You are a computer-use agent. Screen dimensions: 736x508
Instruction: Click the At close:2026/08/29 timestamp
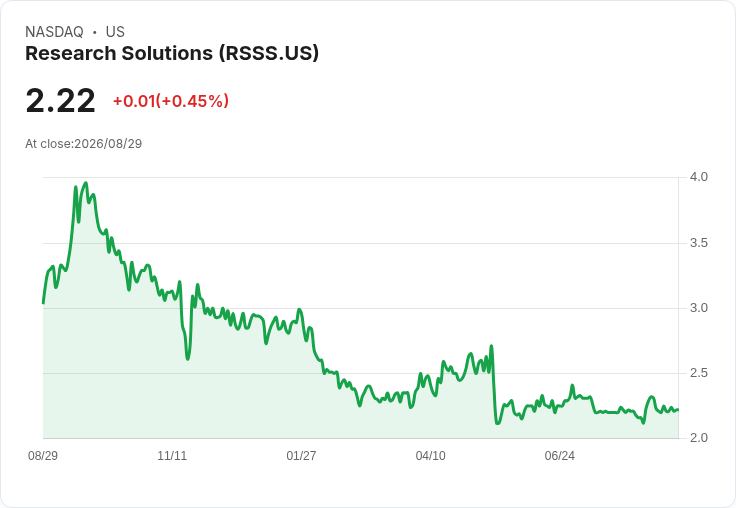84,144
